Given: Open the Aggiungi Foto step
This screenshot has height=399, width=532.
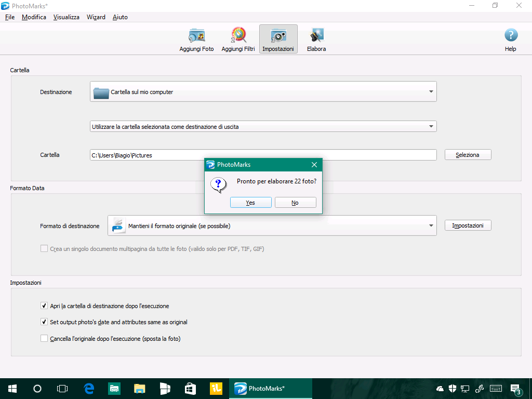Looking at the screenshot, I should click(x=196, y=39).
